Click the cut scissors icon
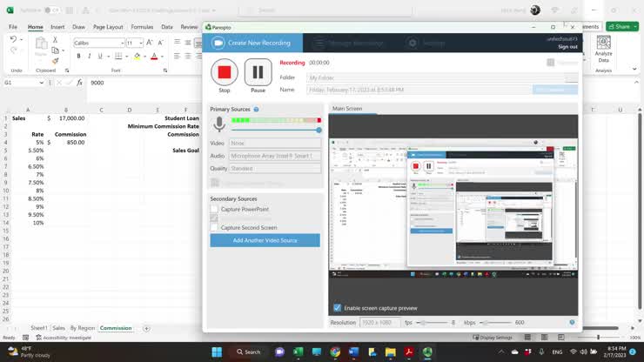Image resolution: width=644 pixels, height=362 pixels. (x=56, y=39)
